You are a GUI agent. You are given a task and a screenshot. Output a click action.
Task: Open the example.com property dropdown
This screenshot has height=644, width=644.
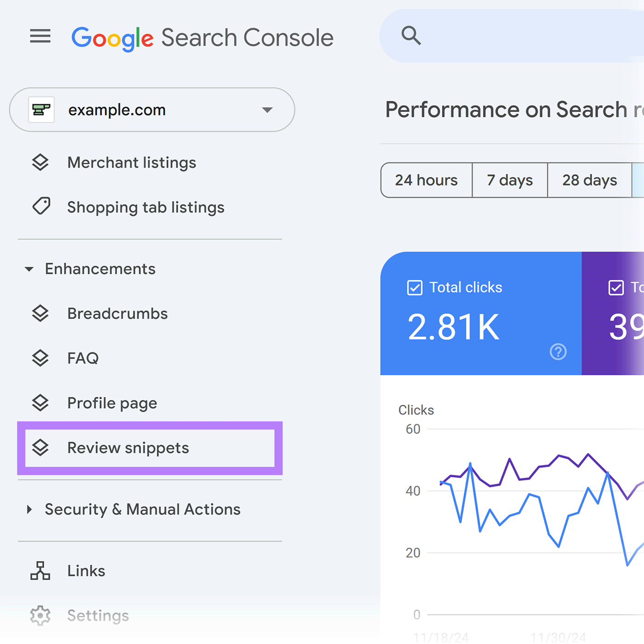267,110
